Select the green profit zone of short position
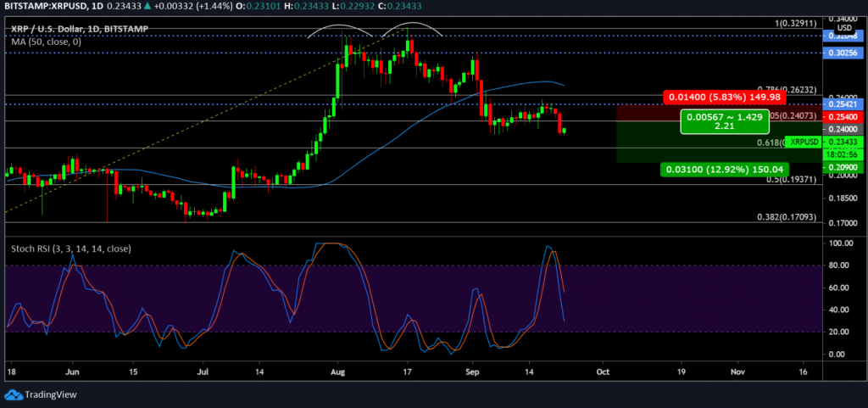This screenshot has width=868, height=408. (719, 143)
